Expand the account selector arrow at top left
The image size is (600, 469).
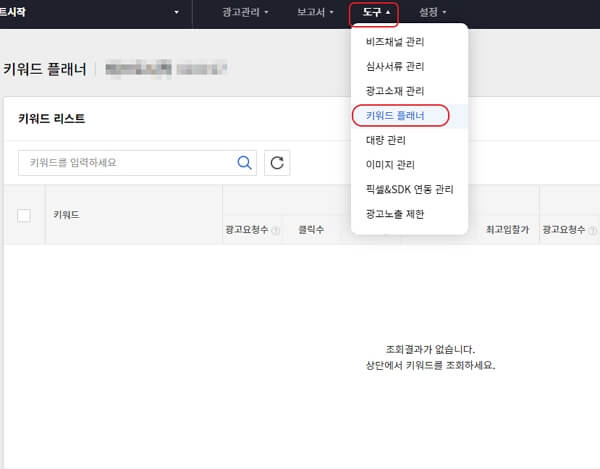(x=176, y=12)
